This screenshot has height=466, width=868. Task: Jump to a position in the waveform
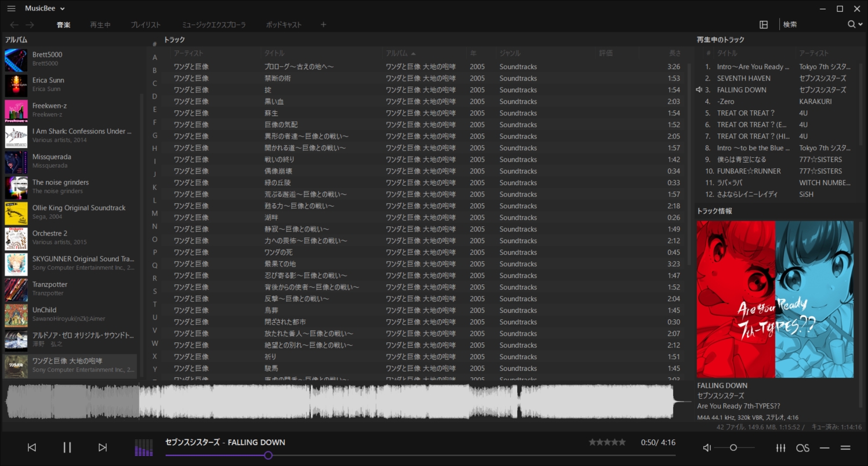(x=347, y=401)
